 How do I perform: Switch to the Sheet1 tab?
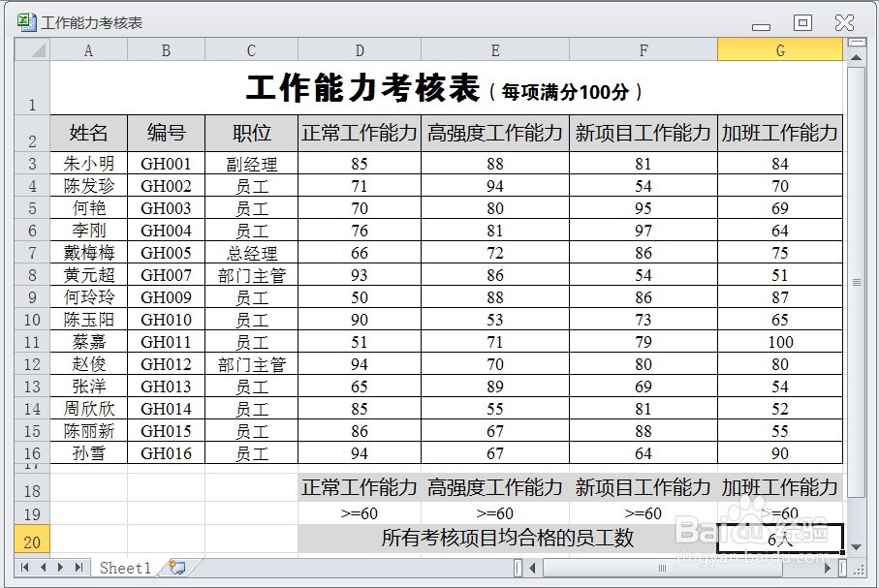pyautogui.click(x=124, y=569)
